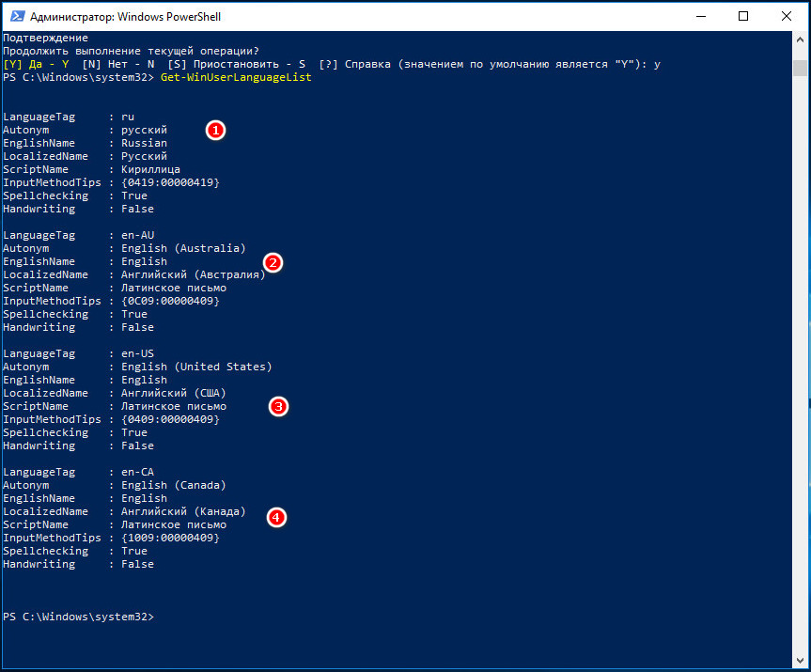Click red marker number 1
811x672 pixels.
pyautogui.click(x=215, y=130)
